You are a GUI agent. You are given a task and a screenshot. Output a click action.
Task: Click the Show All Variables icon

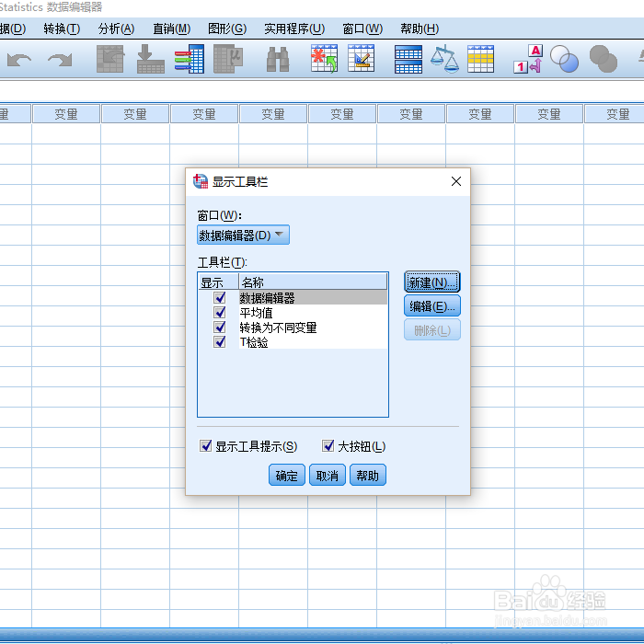(x=604, y=59)
